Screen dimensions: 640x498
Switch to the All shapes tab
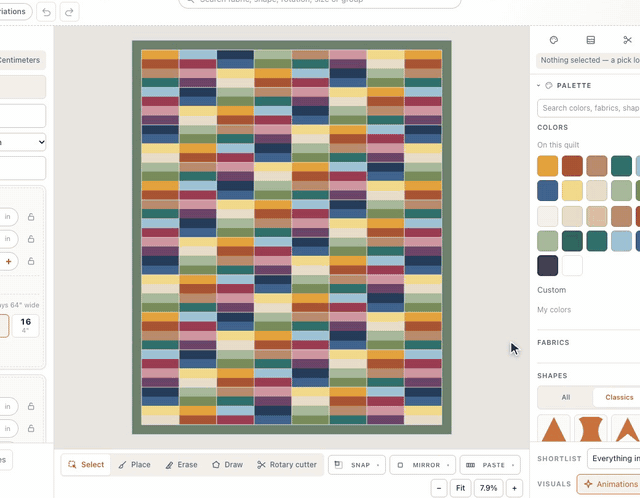click(566, 397)
